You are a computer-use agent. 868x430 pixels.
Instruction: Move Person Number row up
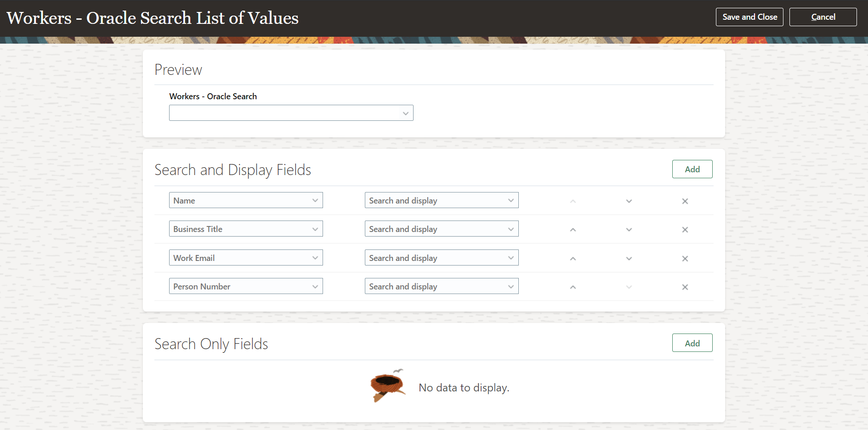click(573, 287)
